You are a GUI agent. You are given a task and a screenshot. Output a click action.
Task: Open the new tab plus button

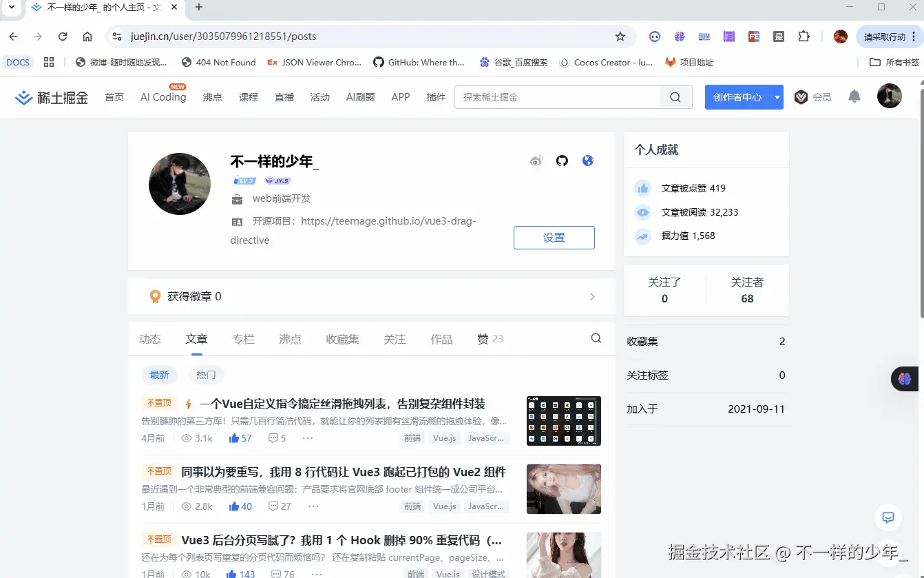pyautogui.click(x=199, y=8)
